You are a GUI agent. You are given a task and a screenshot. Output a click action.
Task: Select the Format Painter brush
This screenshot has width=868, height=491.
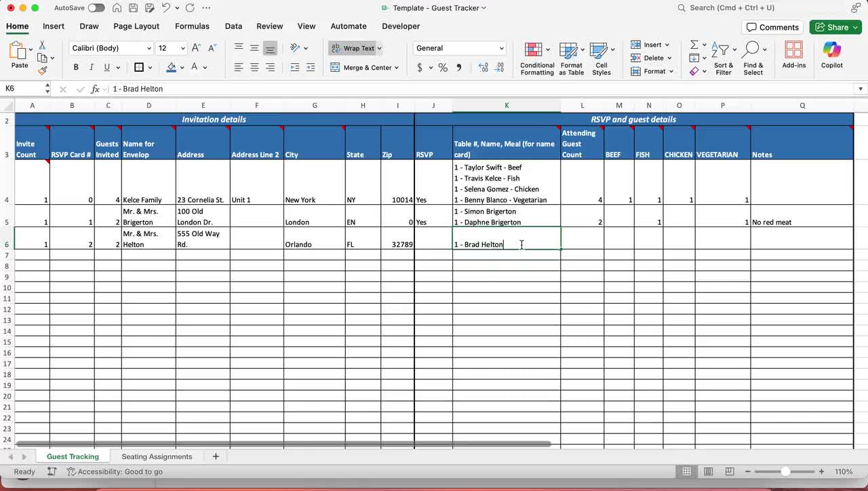point(42,70)
